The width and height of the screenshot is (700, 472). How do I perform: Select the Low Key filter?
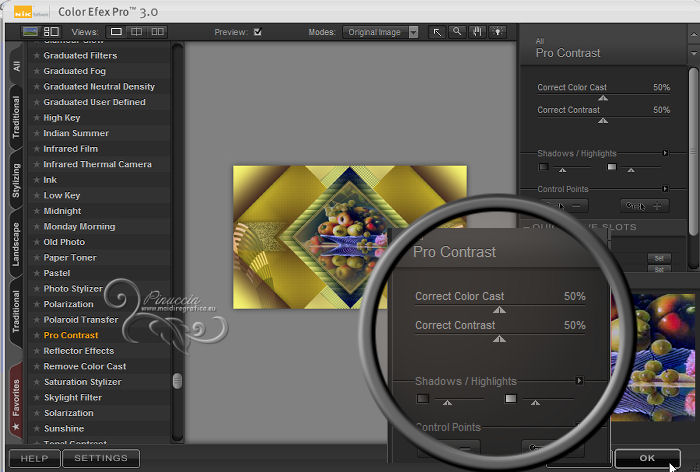pos(62,196)
